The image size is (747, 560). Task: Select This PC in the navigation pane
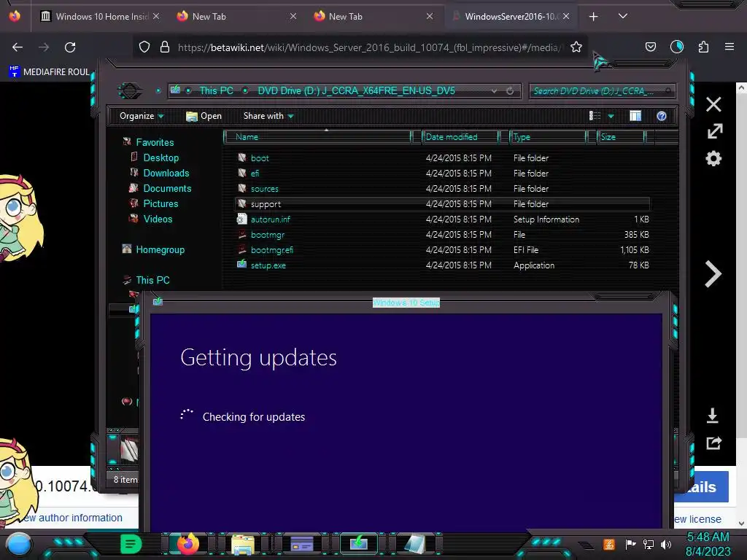[x=152, y=280]
